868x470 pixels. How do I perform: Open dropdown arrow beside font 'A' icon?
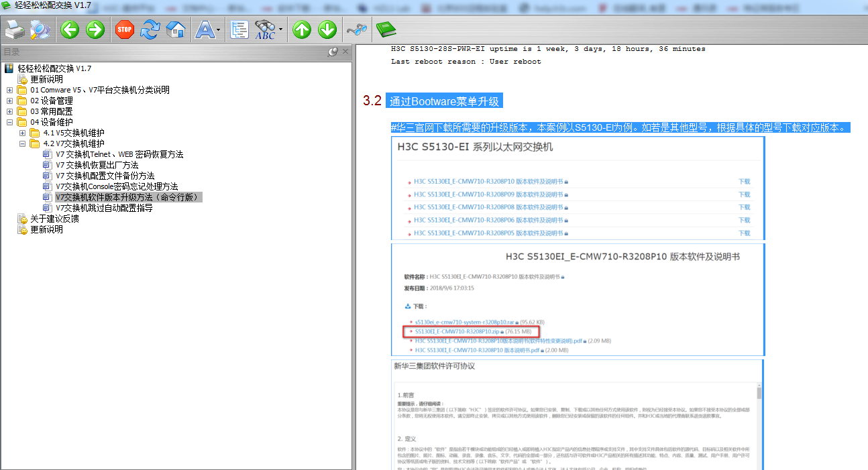coord(219,30)
